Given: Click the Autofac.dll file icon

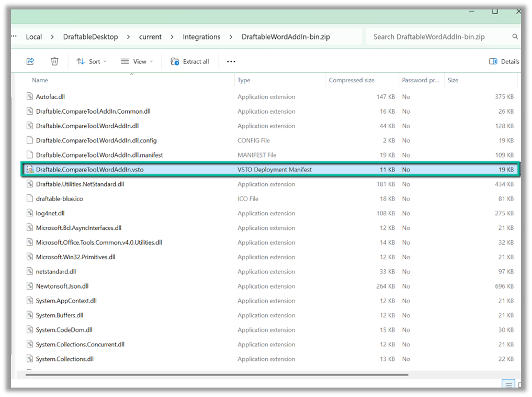Looking at the screenshot, I should 30,96.
